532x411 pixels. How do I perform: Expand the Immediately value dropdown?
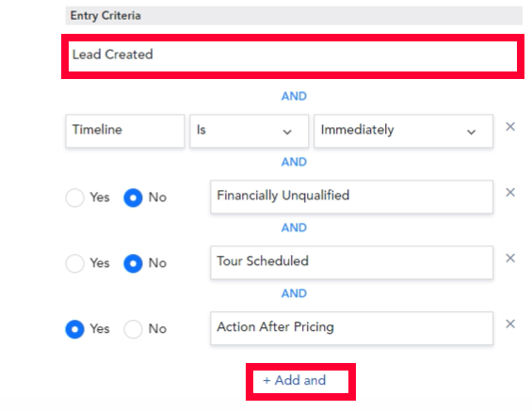403,131
